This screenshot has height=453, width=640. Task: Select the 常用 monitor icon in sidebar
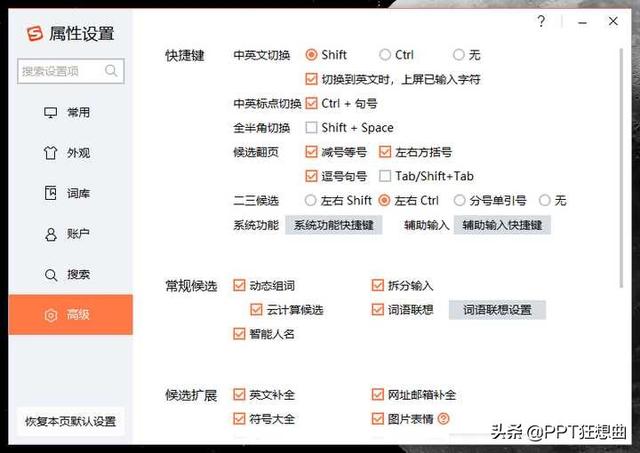51,112
